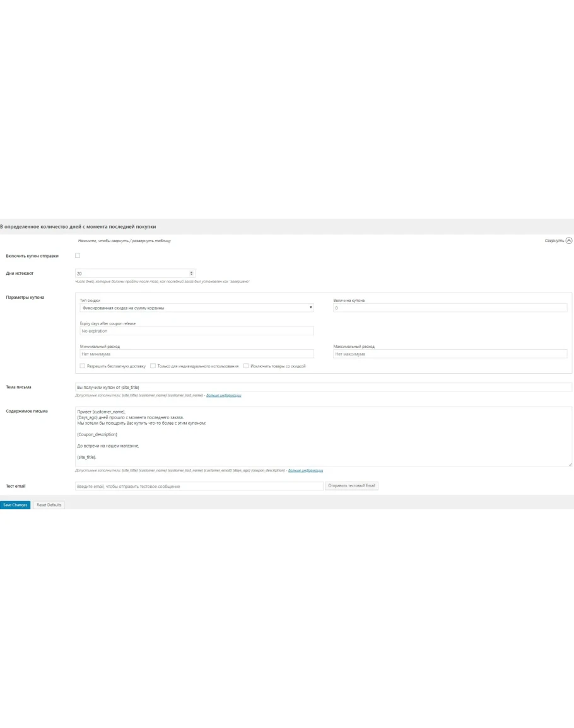Click the up arrow in Дни истекают field
Viewport: 574px width, 728px height.
point(192,272)
